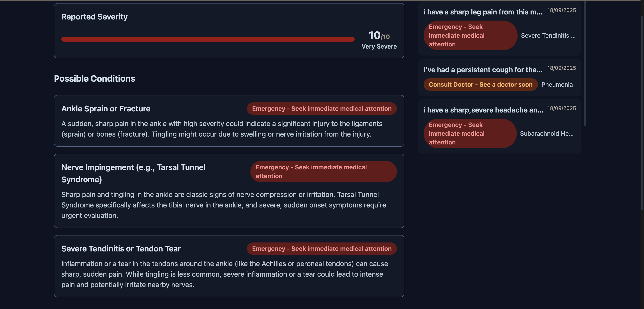
Task: Open the sharp severe headache history entry
Action: coord(483,110)
